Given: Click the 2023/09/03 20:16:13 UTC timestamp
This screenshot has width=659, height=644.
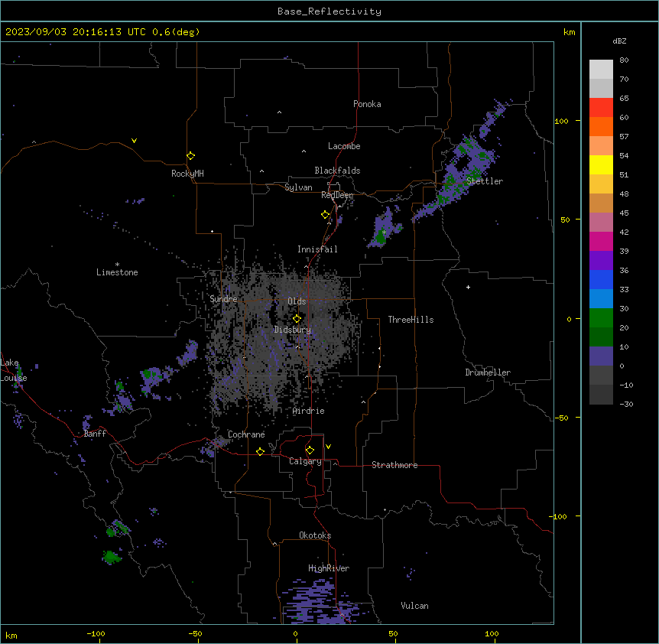Looking at the screenshot, I should click(75, 32).
